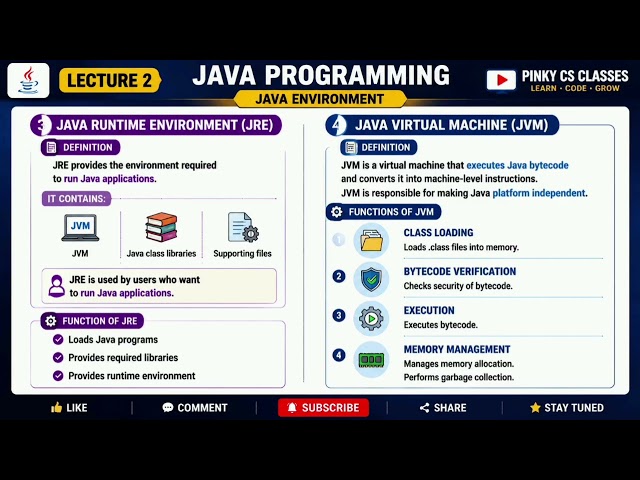Click the Bytecode Verification shield icon
Viewport: 640px width, 480px height.
[371, 280]
